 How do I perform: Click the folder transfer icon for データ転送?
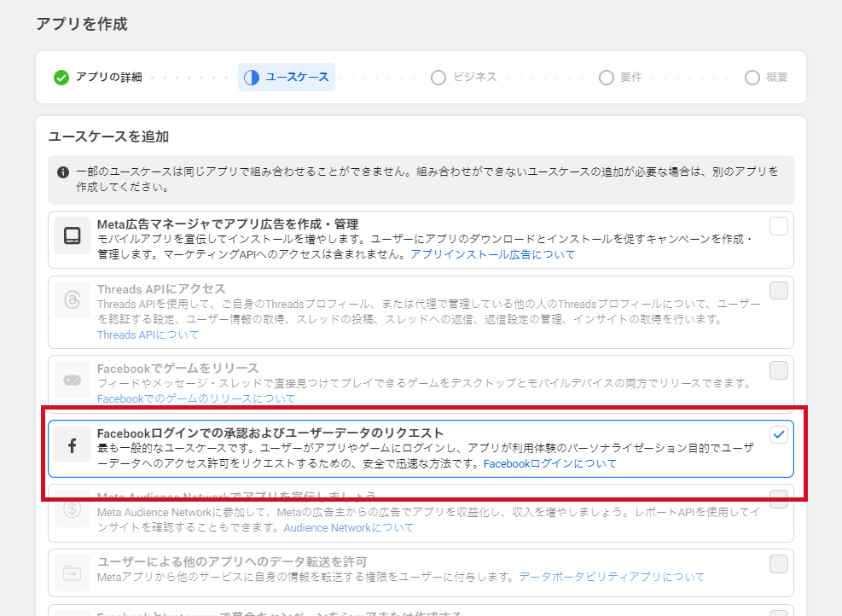point(72,573)
